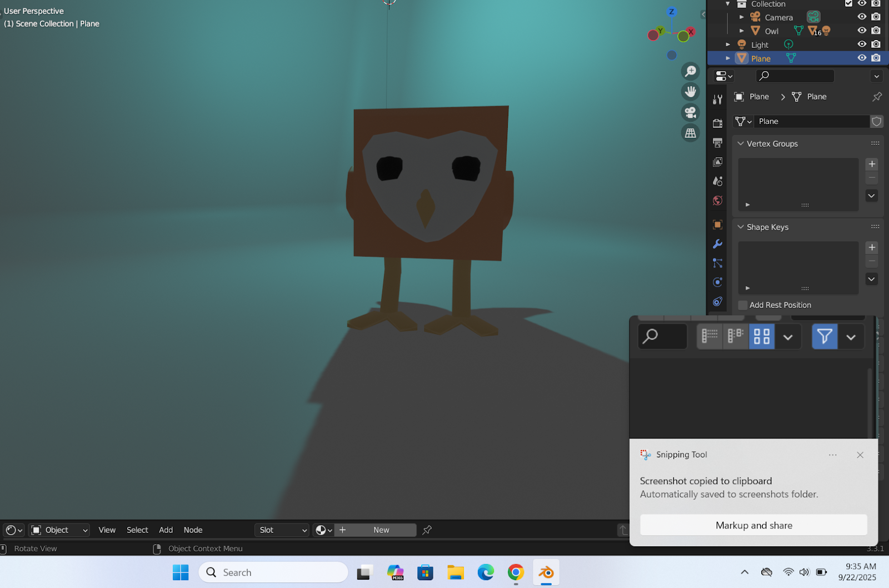Click the zoom magnifier in the viewport
This screenshot has width=889, height=588.
pyautogui.click(x=691, y=71)
